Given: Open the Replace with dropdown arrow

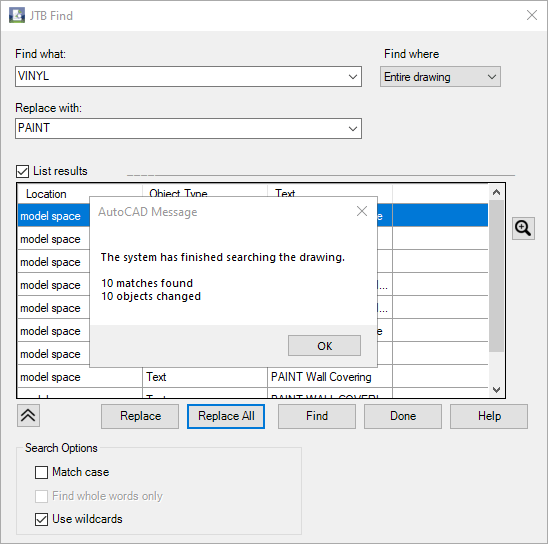Looking at the screenshot, I should pos(353,129).
